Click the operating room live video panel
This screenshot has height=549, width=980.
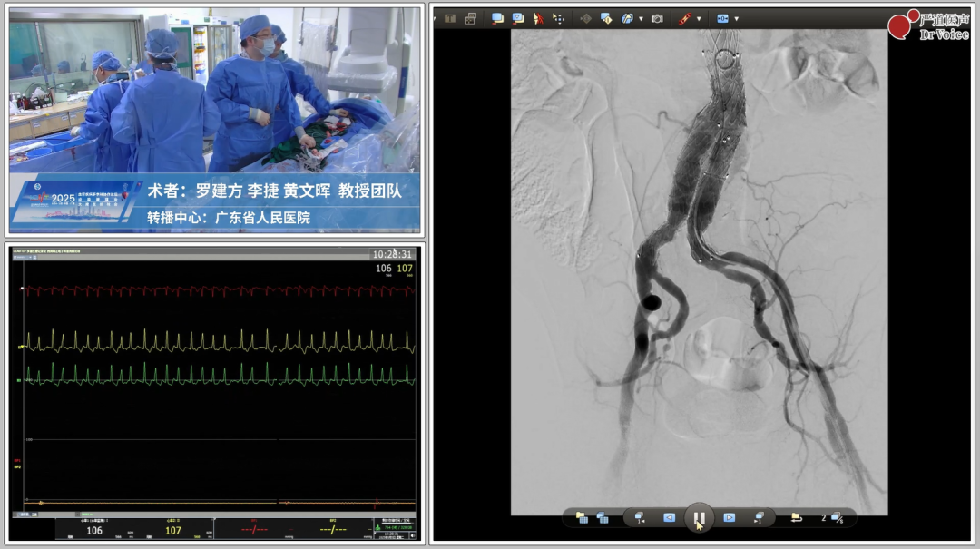pyautogui.click(x=215, y=91)
